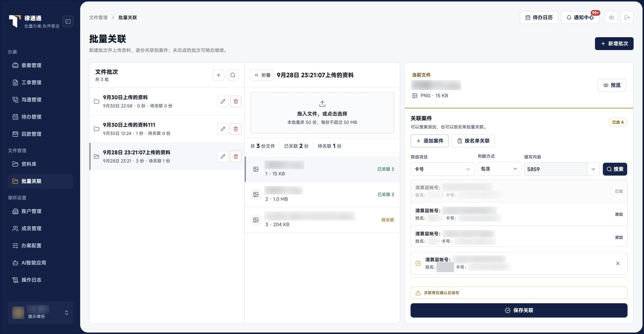Viewport: 644px width, 334px height.
Task: Edit the 9月30日上传的资料 batch name
Action: [x=223, y=101]
